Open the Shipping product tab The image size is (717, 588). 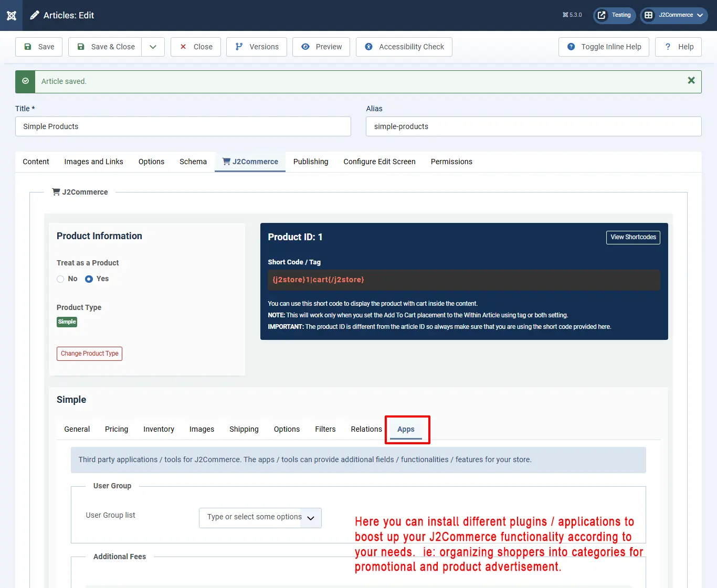click(x=244, y=429)
